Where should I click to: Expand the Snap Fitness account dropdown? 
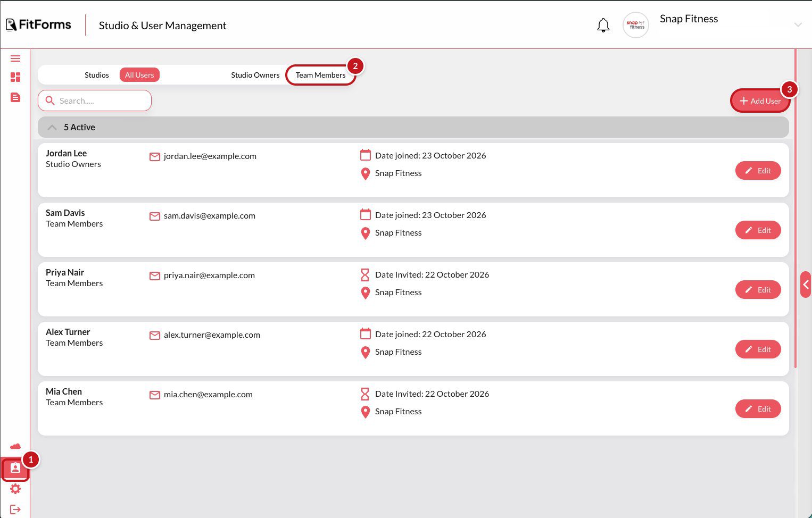[798, 25]
